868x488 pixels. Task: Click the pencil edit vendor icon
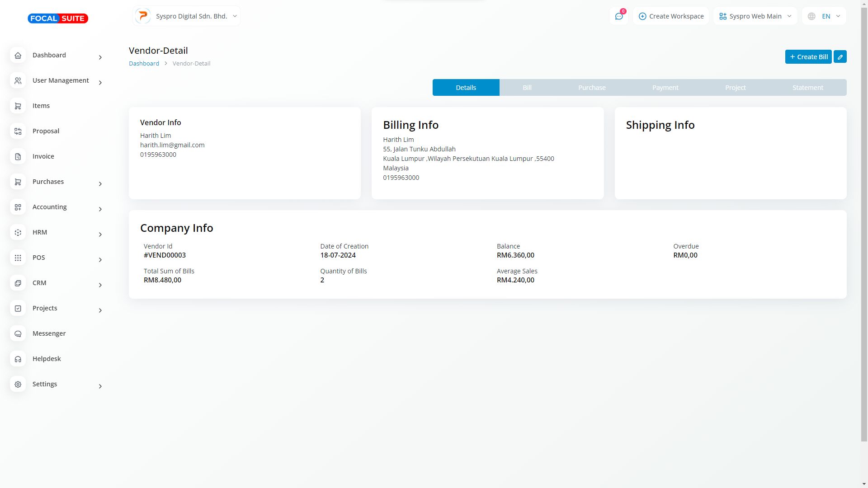pyautogui.click(x=840, y=57)
